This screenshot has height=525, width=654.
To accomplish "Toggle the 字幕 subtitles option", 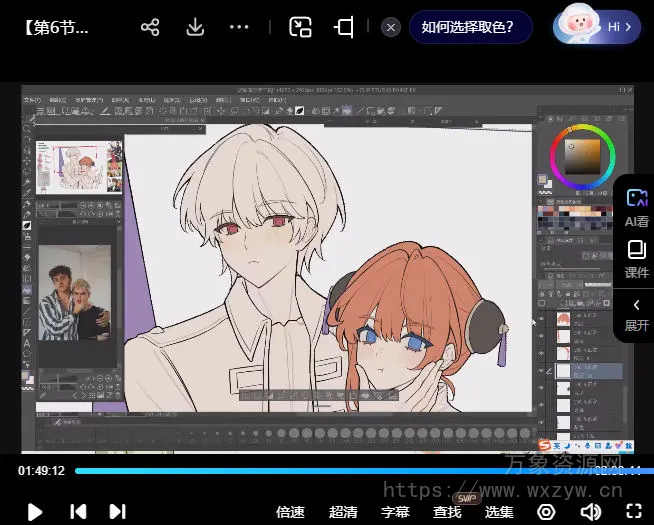I will [395, 512].
